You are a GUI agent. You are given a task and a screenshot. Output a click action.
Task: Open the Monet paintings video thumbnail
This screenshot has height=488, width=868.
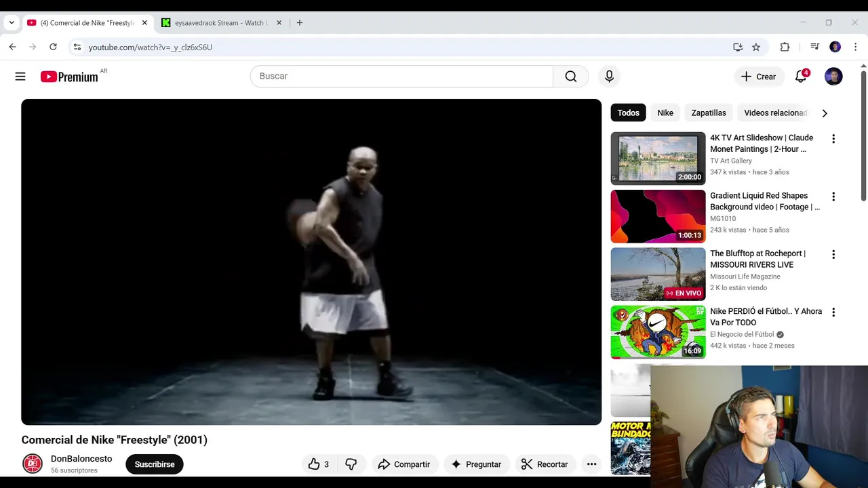coord(658,158)
